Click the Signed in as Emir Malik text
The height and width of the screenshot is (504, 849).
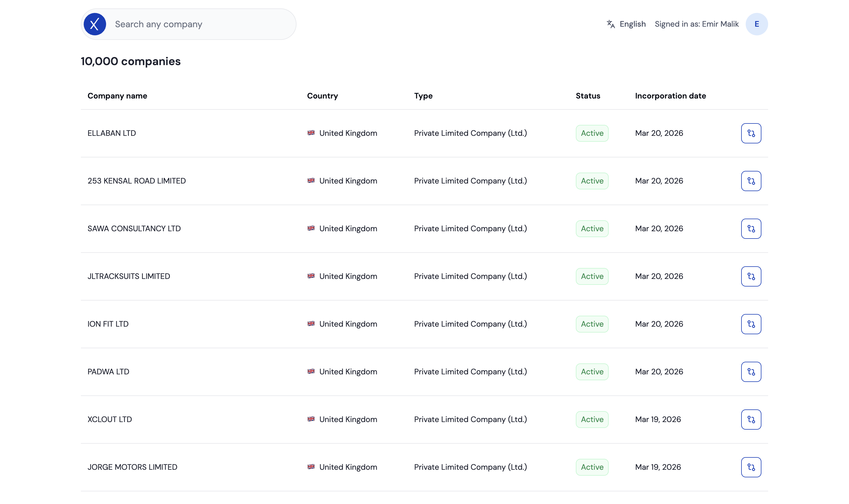click(697, 24)
